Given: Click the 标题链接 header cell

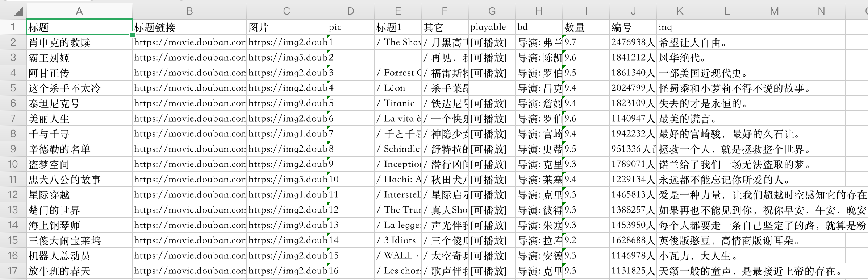Looking at the screenshot, I should [189, 27].
